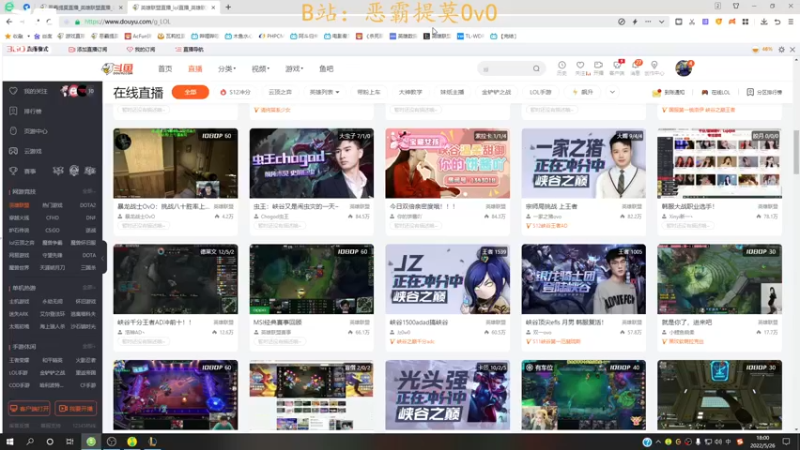This screenshot has width=800, height=450.
Task: Select 全部 filter tab
Action: tap(190, 92)
